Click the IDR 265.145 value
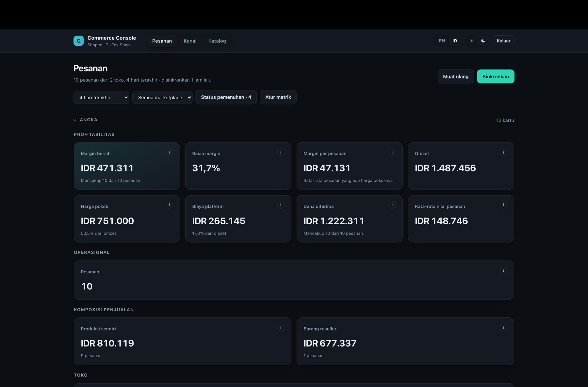Image resolution: width=588 pixels, height=387 pixels. point(219,221)
